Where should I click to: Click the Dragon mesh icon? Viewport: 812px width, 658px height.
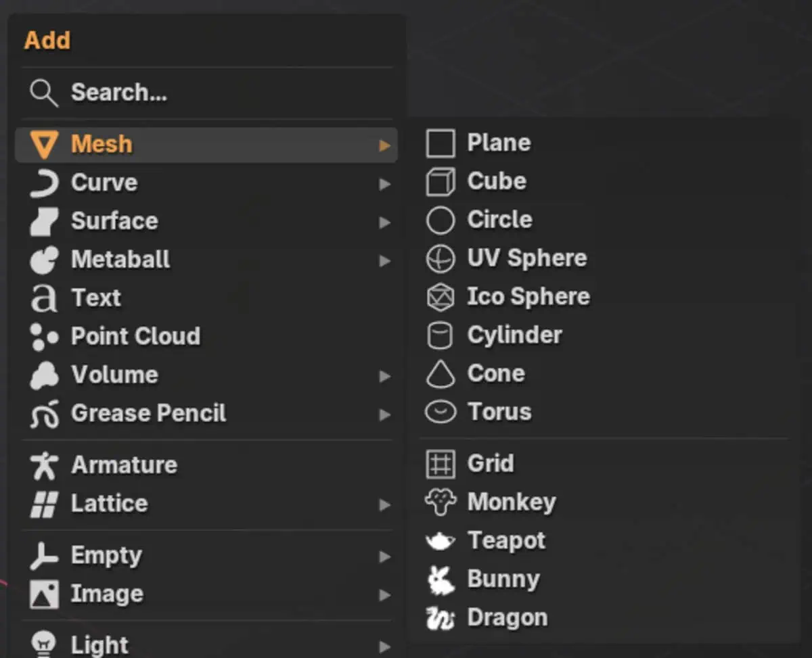coord(441,618)
